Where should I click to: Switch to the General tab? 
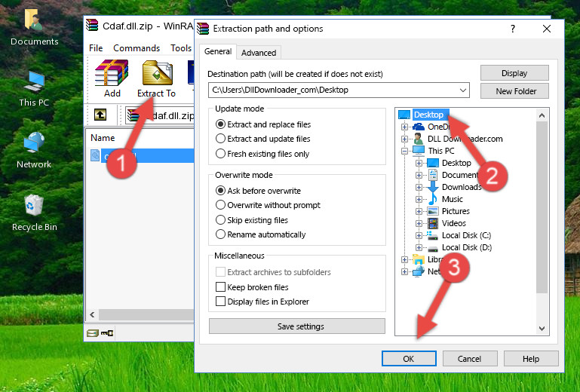pyautogui.click(x=218, y=51)
